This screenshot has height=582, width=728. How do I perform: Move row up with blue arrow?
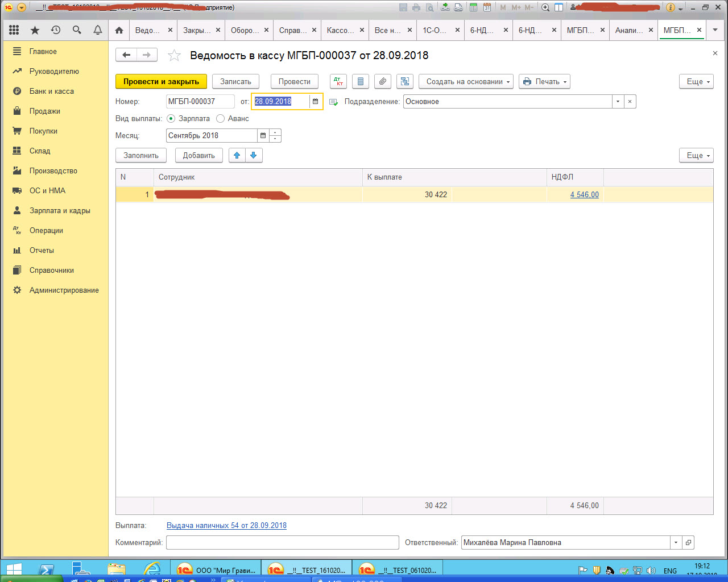pos(237,155)
